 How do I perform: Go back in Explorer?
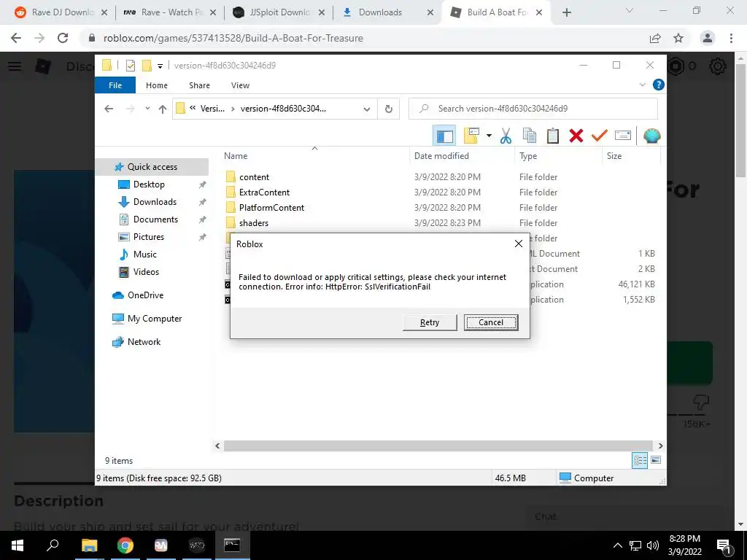click(109, 109)
